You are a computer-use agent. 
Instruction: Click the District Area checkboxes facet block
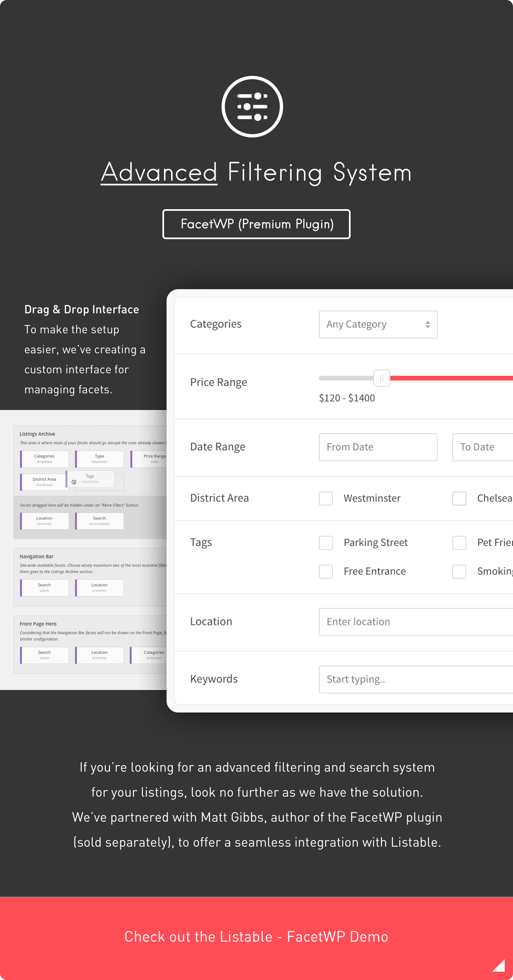(x=44, y=482)
